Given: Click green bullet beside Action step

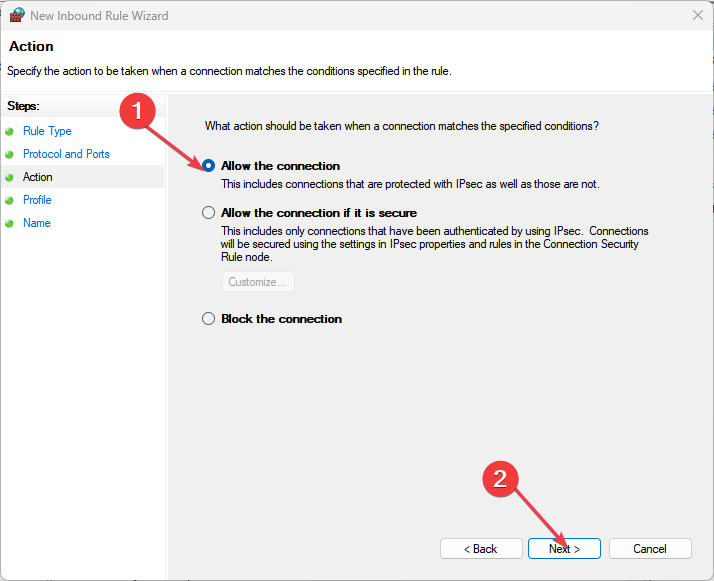Looking at the screenshot, I should [9, 177].
